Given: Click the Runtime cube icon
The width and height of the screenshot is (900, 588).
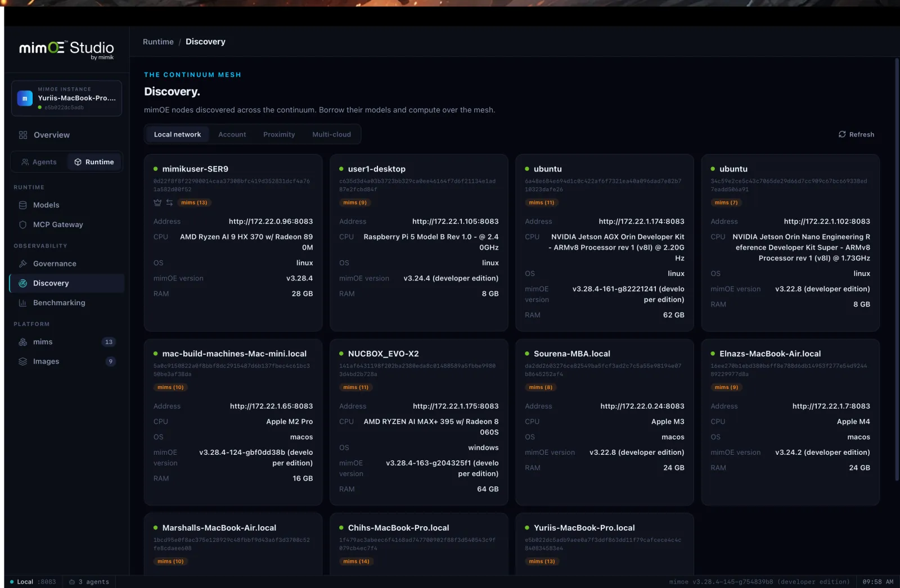Looking at the screenshot, I should [x=78, y=162].
